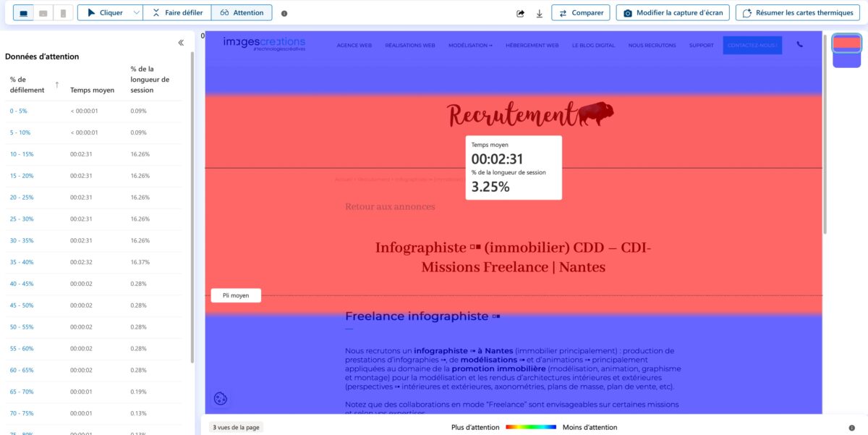Switch to the tablet device view

coord(43,13)
